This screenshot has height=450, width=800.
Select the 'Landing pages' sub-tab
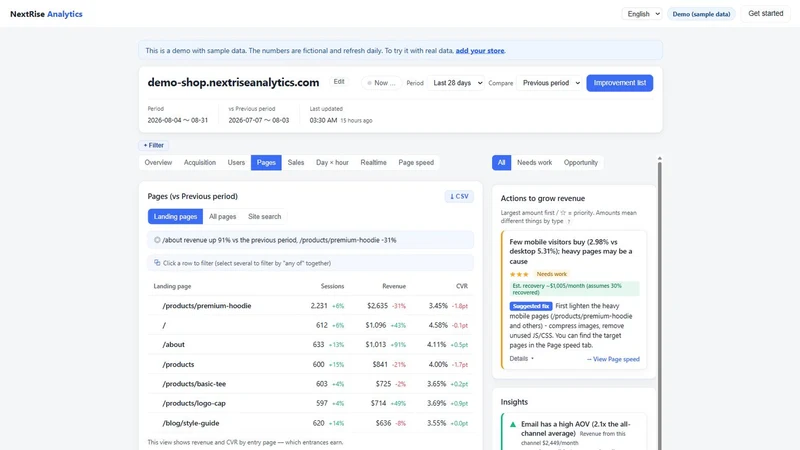[x=176, y=216]
